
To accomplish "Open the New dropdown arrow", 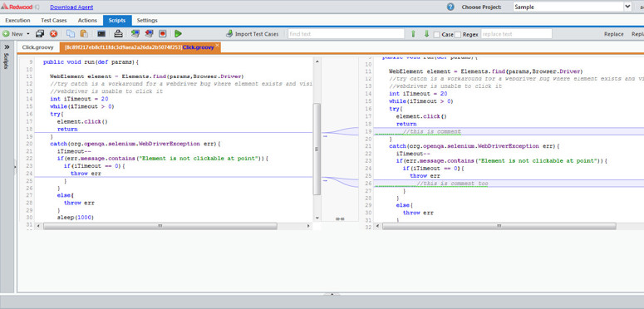I will (x=28, y=34).
